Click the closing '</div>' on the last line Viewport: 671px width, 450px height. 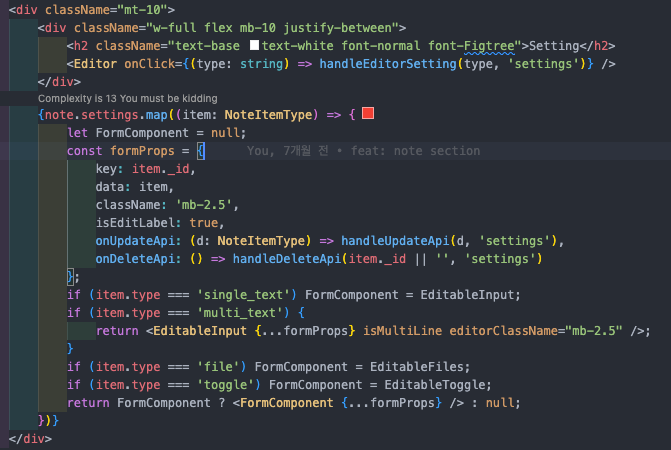(x=30, y=438)
